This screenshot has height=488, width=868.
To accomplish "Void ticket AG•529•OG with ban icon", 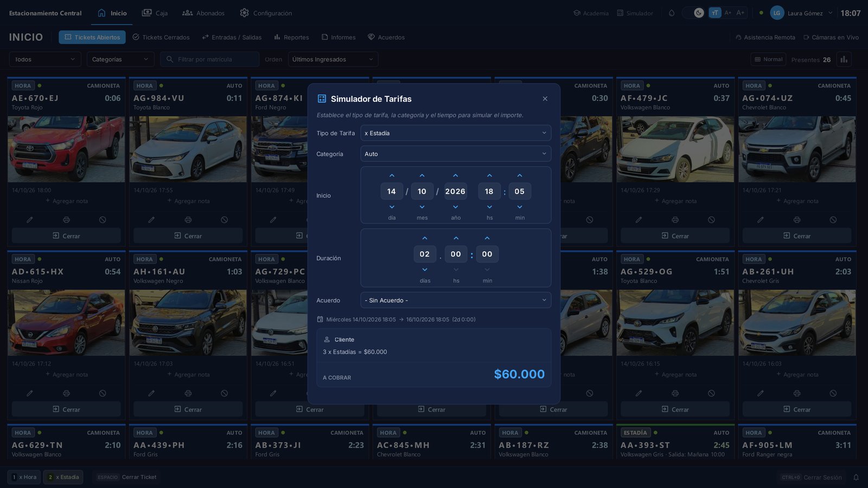I will pyautogui.click(x=711, y=393).
